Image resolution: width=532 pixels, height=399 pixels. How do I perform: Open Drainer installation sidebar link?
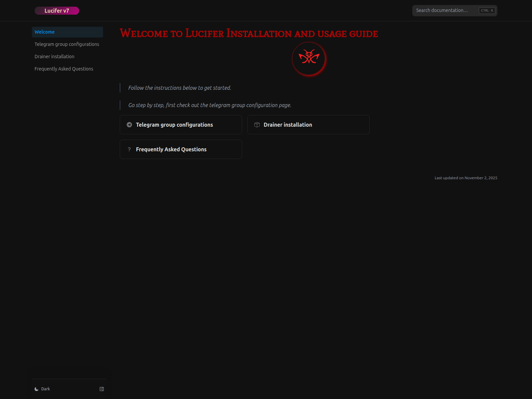[x=67, y=57]
